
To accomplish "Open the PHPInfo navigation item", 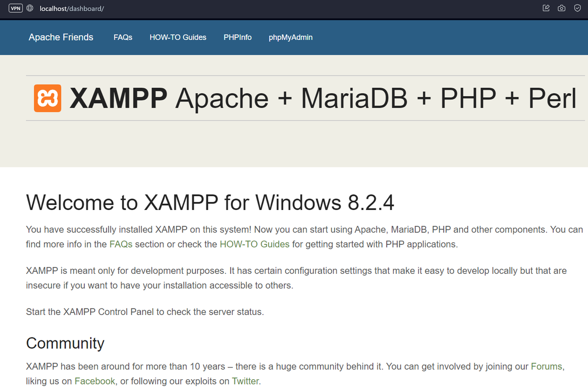I will click(x=238, y=37).
